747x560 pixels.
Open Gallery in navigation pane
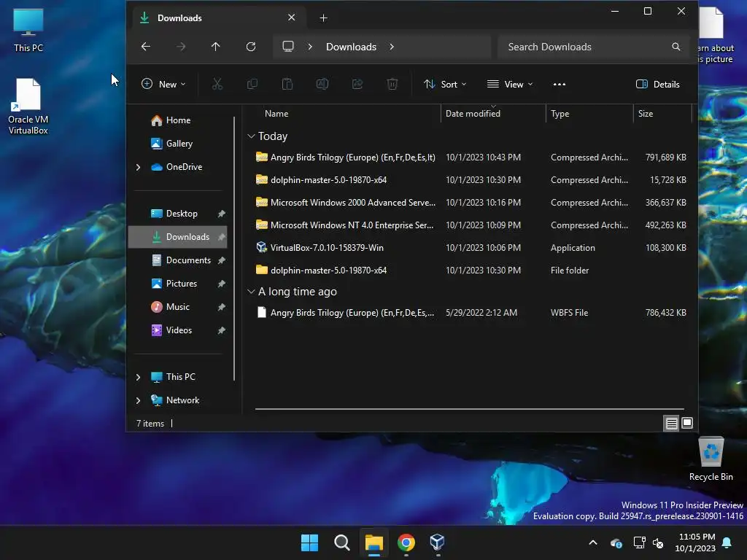tap(178, 144)
